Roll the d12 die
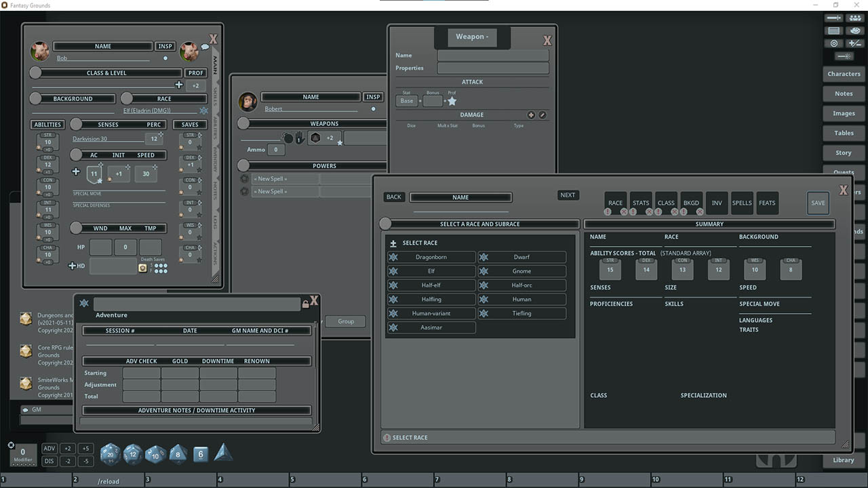This screenshot has width=868, height=488. tap(132, 454)
